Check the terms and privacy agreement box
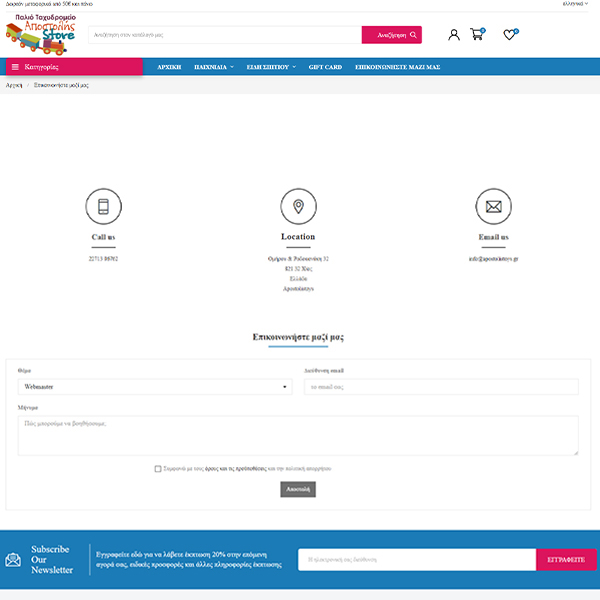Screen dimensions: 600x600 tap(158, 468)
